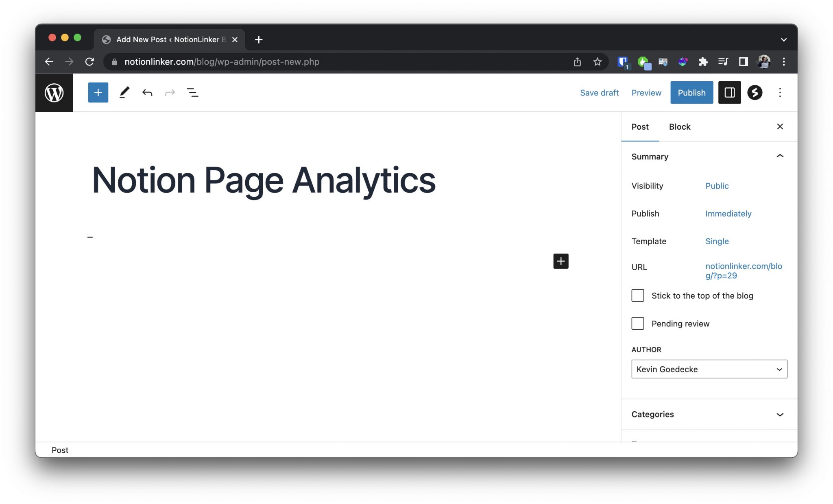
Task: Enable Stick to the top of the blog
Action: (x=637, y=295)
